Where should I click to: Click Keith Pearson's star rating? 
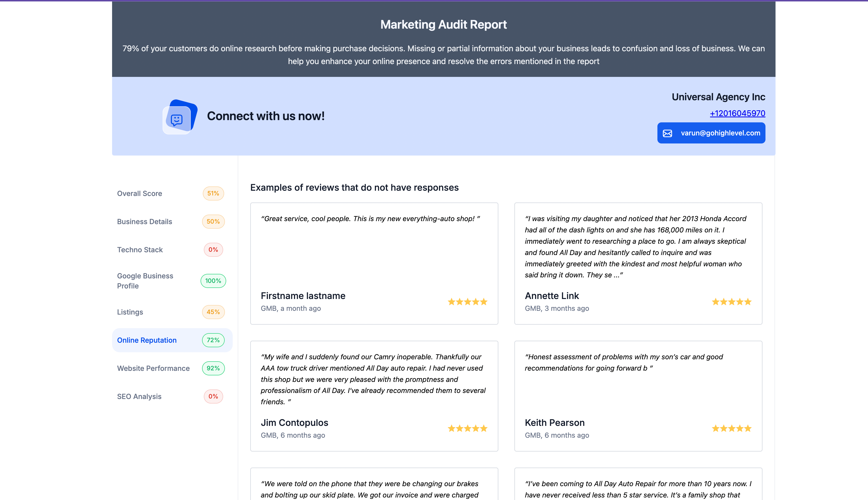(731, 428)
